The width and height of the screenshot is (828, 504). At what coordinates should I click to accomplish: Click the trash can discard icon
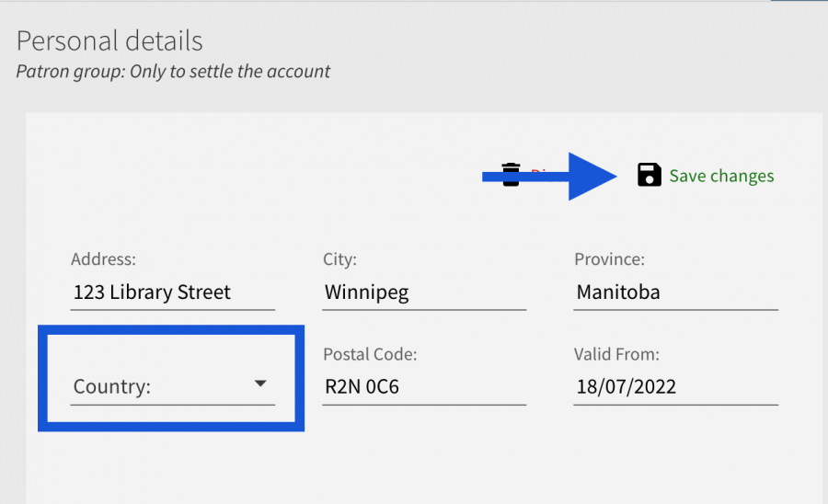tap(511, 174)
